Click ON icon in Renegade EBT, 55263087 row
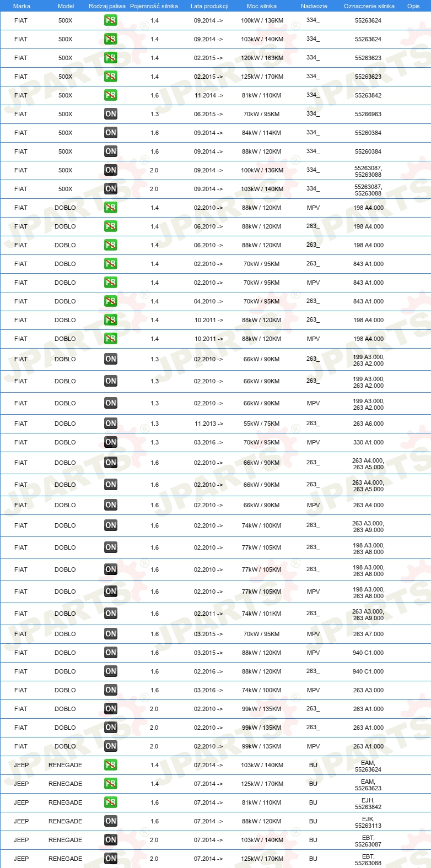 tap(111, 840)
